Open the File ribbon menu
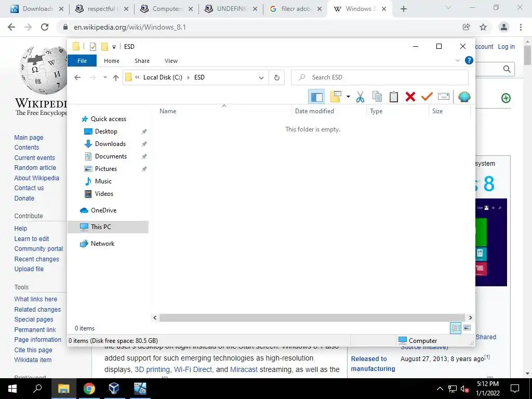 tap(82, 61)
